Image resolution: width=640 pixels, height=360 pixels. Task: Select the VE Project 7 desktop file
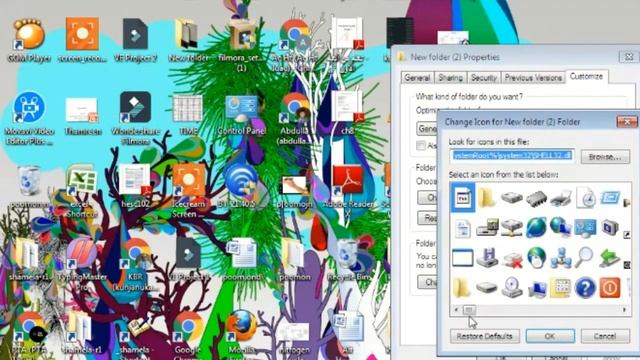pos(135,40)
